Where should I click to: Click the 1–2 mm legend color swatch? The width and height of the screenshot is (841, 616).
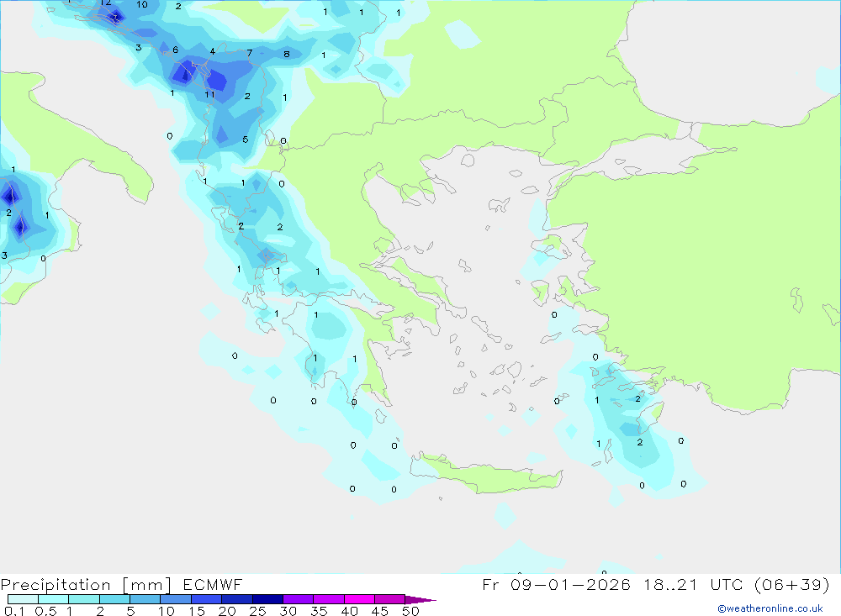[x=84, y=599]
